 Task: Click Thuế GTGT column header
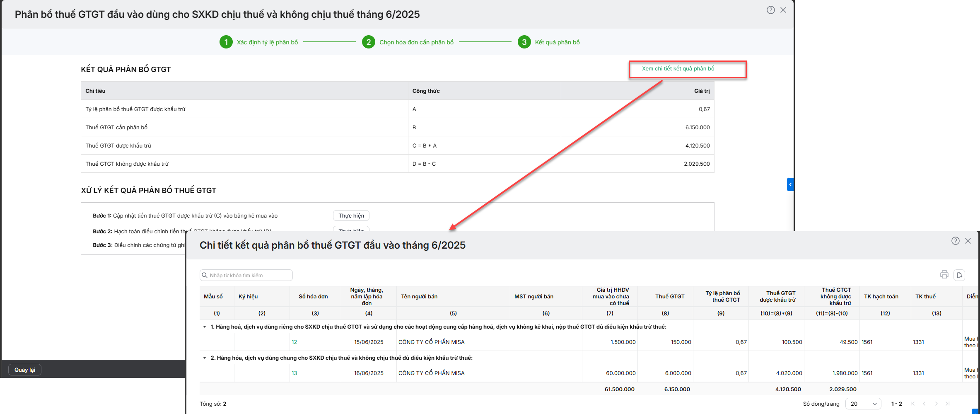tap(665, 296)
